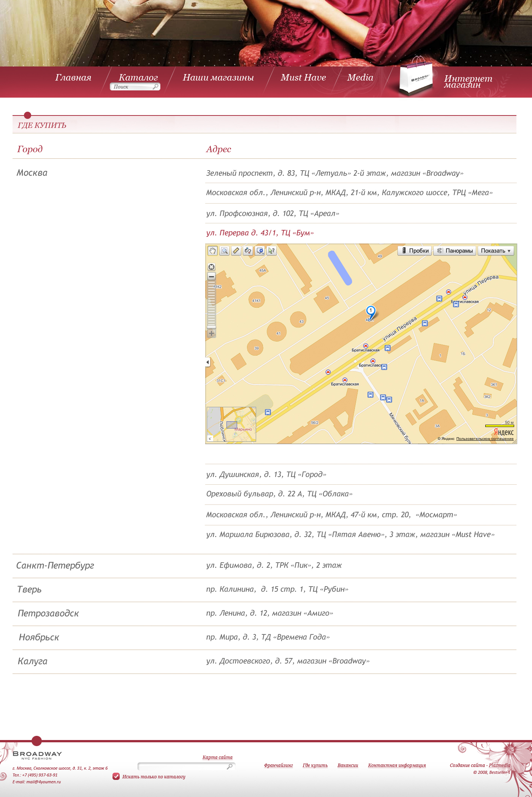Open Пользовательское соглашение link on the map
The height and width of the screenshot is (797, 532).
(485, 439)
